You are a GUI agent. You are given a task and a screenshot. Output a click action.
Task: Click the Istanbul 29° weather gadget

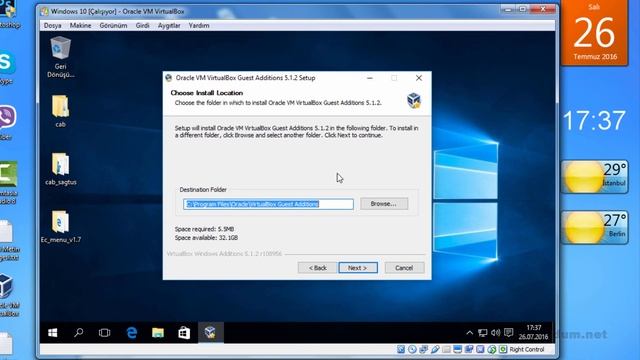595,176
